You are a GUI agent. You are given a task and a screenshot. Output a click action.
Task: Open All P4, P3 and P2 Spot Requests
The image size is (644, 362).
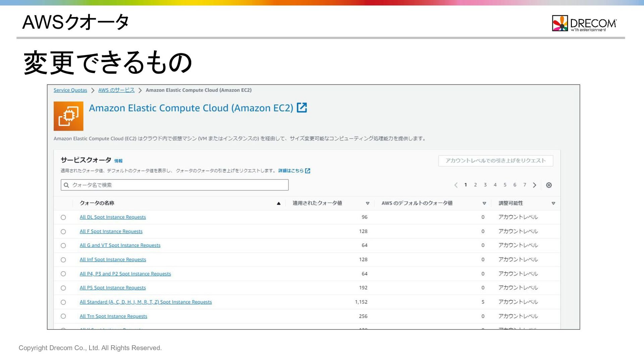[x=125, y=274]
